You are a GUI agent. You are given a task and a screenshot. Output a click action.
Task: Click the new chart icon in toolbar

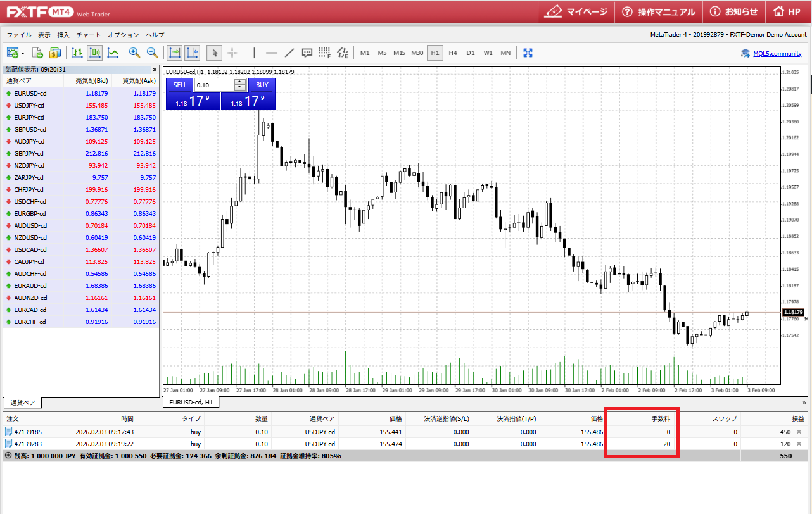coord(12,53)
